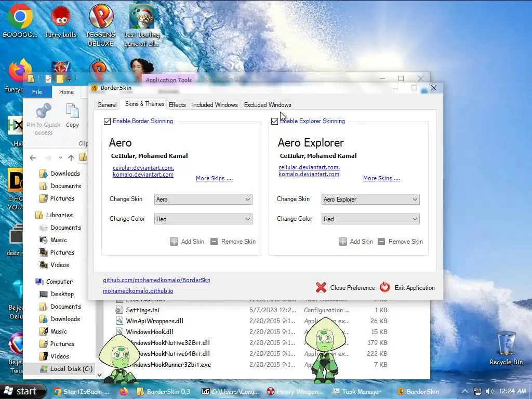Open the Explorer skin Change Color dropdown
The height and width of the screenshot is (399, 532).
pyautogui.click(x=370, y=219)
